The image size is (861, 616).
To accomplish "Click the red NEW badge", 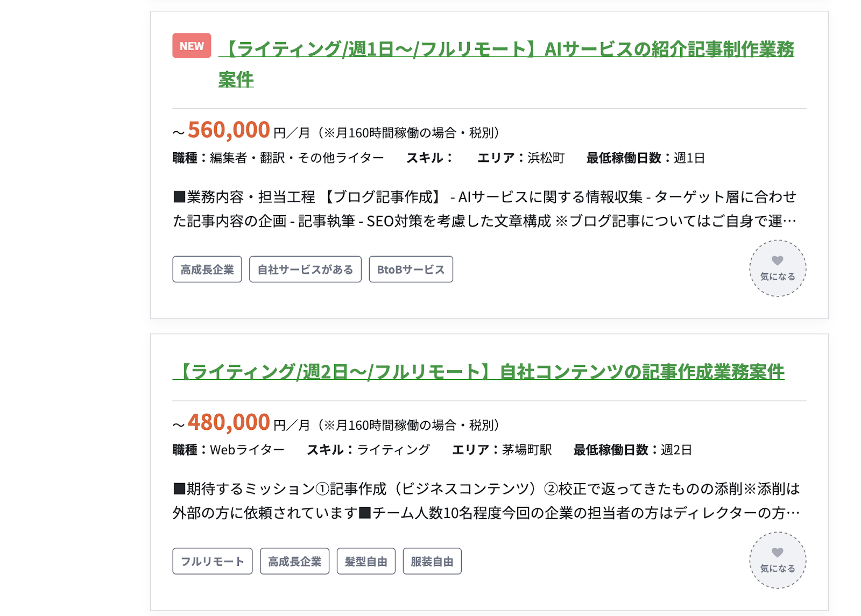I will 192,46.
